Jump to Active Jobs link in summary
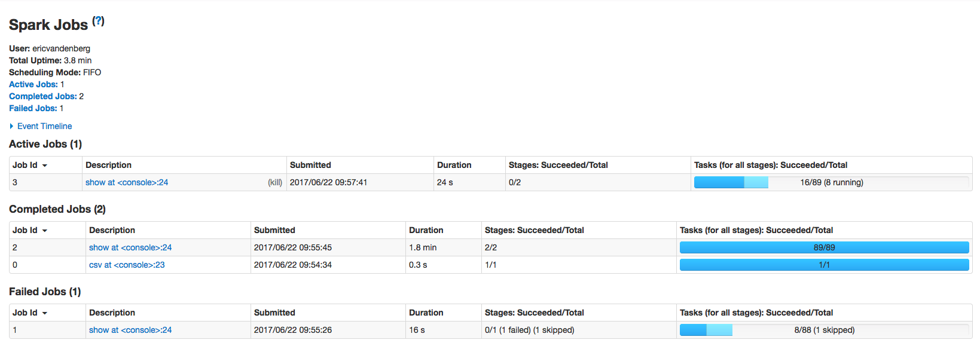The image size is (980, 352). (x=33, y=84)
